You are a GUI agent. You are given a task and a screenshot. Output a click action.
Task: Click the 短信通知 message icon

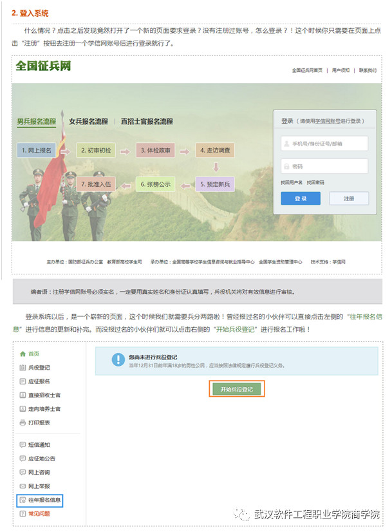23,444
